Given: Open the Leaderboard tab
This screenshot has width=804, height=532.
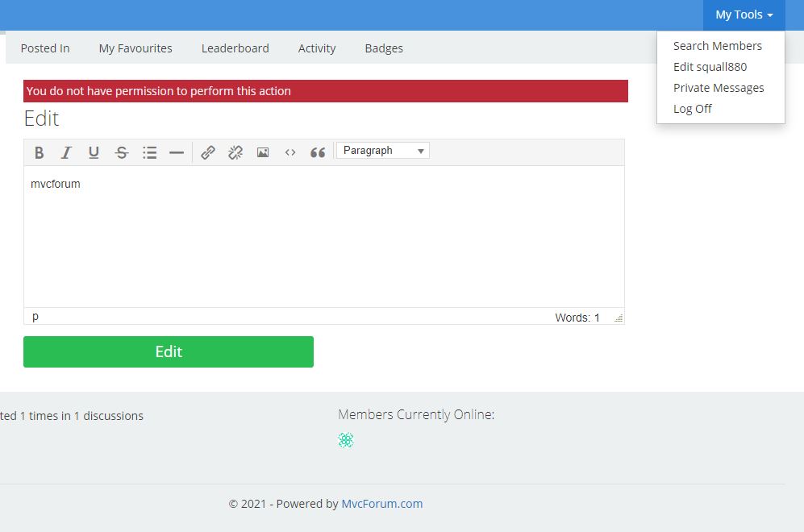Looking at the screenshot, I should click(x=235, y=48).
